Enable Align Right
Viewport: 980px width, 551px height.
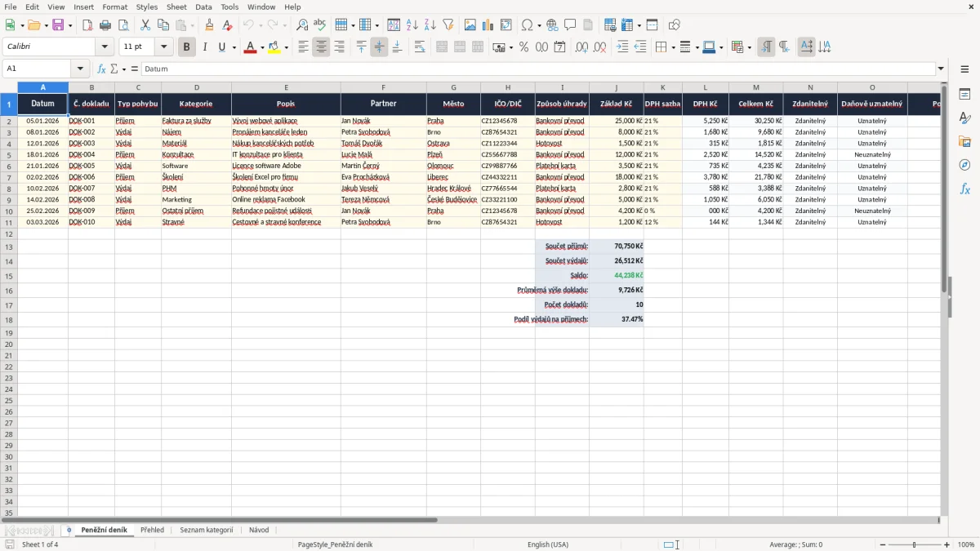[x=339, y=47]
